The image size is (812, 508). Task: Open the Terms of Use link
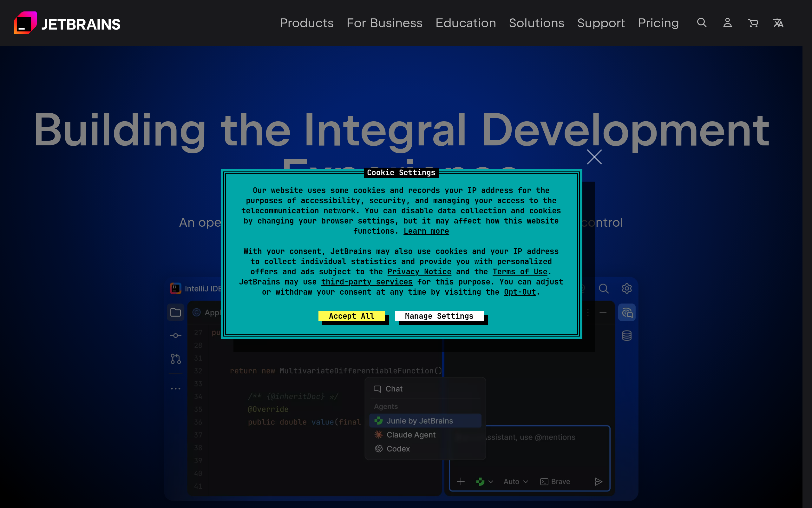tap(520, 272)
